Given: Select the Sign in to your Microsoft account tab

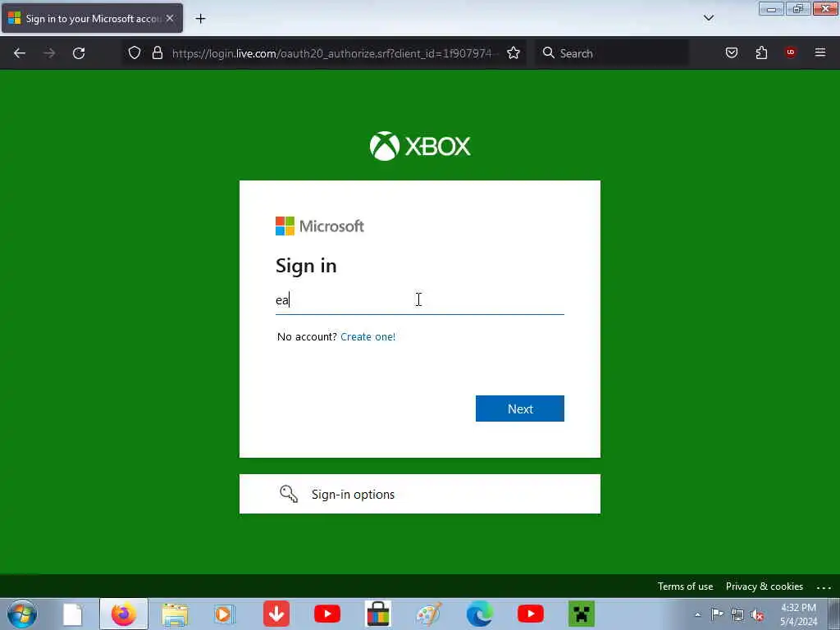Looking at the screenshot, I should point(92,18).
